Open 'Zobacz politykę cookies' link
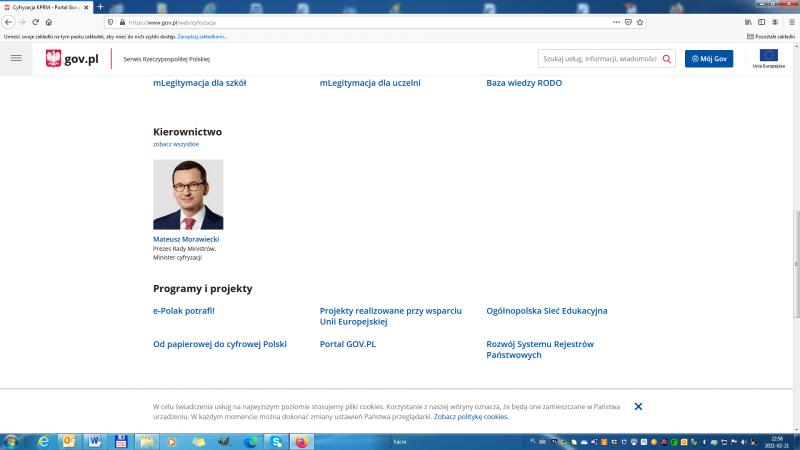Image resolution: width=800 pixels, height=450 pixels. [x=471, y=416]
